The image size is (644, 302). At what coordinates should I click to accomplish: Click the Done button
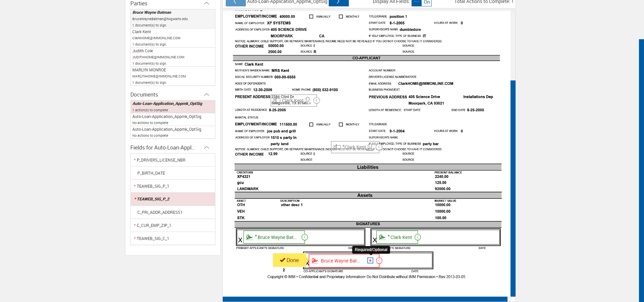tap(289, 260)
